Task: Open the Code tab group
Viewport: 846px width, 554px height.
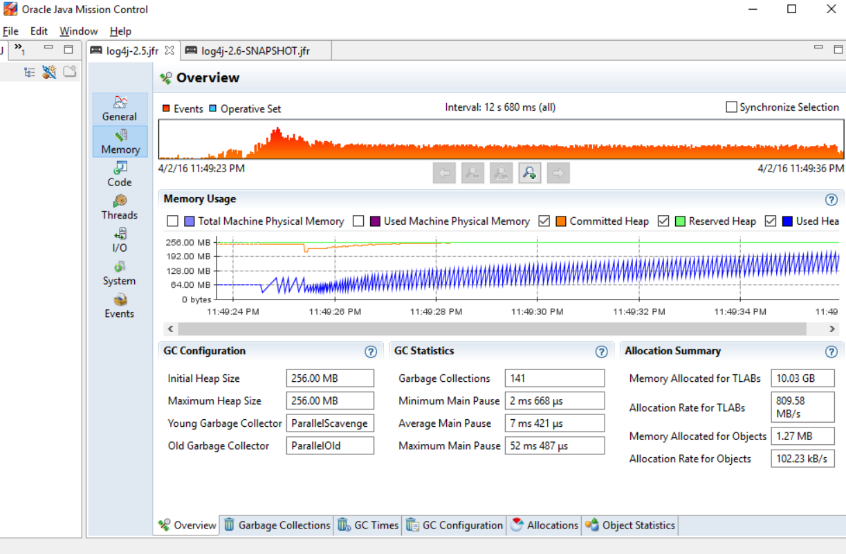Action: [x=120, y=174]
